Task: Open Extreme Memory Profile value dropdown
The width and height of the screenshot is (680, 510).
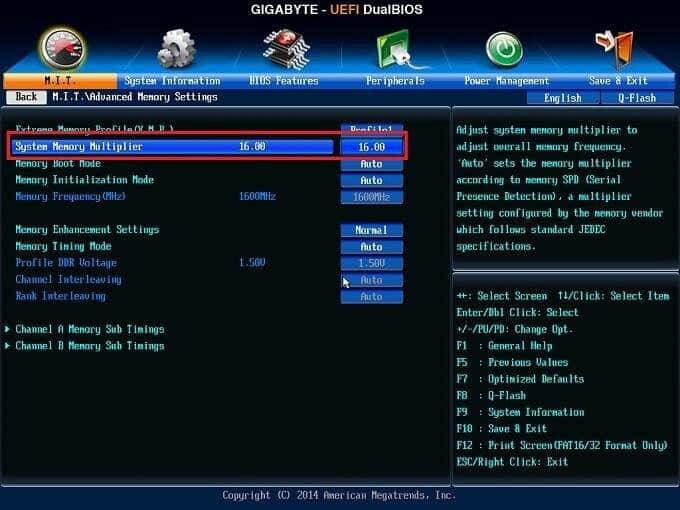Action: 371,130
